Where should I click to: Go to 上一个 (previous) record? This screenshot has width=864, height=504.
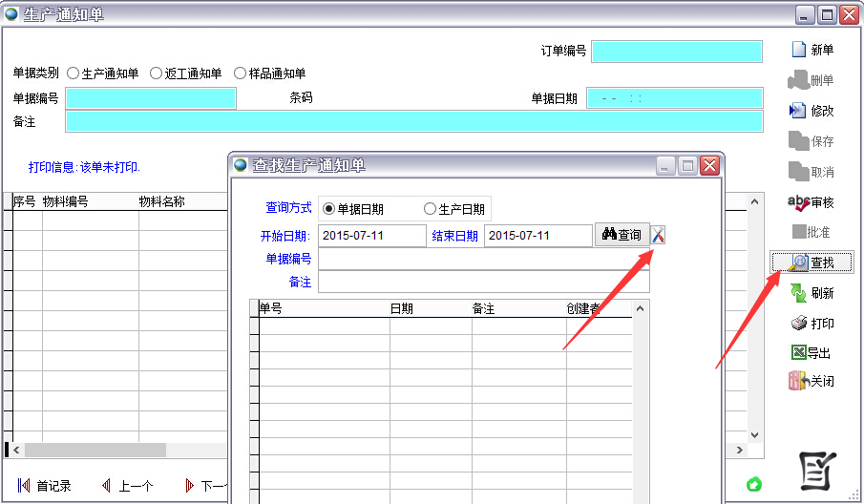click(107, 486)
